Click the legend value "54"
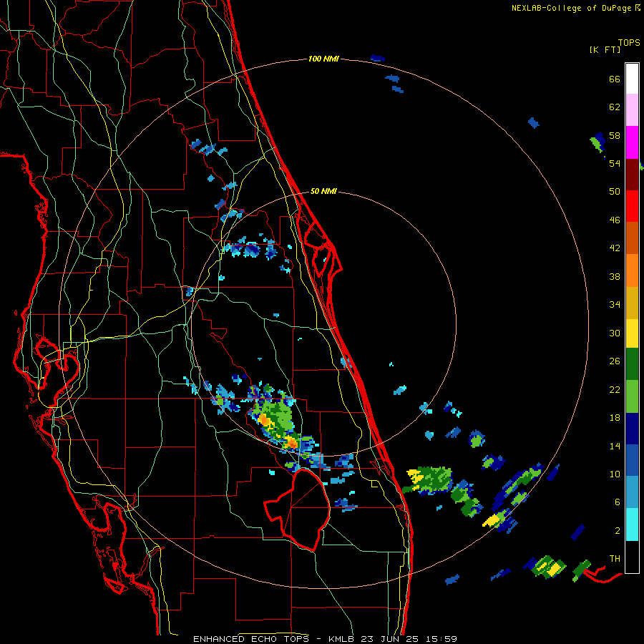644x644 pixels. tap(615, 163)
